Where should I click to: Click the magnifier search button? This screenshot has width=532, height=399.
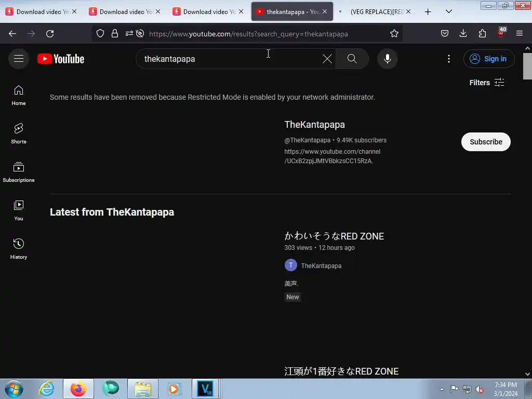pos(352,59)
